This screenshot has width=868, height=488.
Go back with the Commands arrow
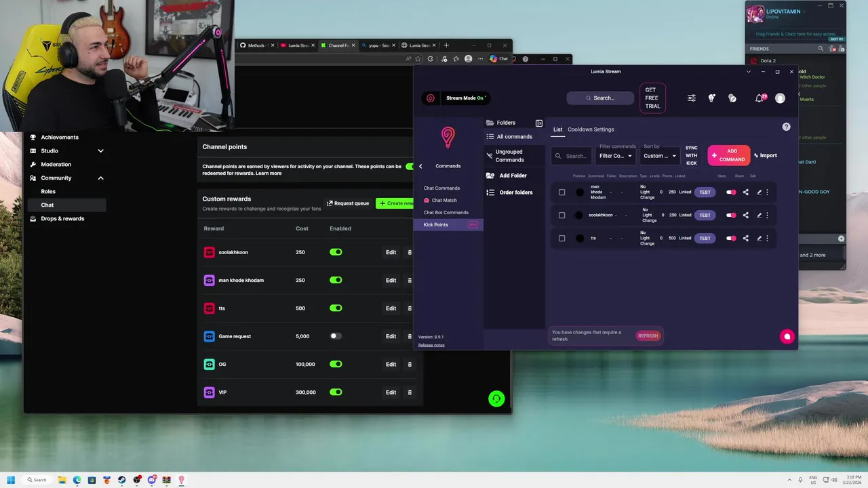click(x=420, y=166)
